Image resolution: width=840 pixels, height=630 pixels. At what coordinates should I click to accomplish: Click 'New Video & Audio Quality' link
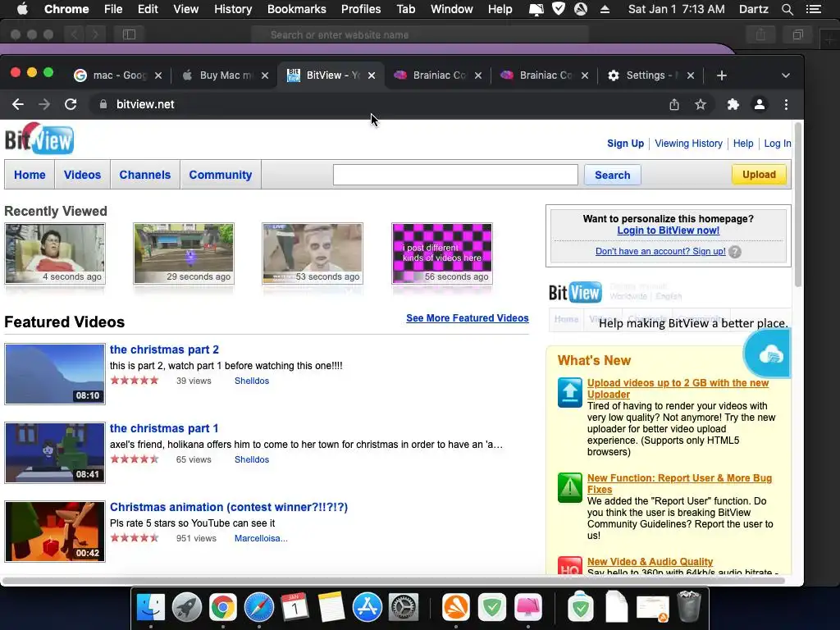650,561
